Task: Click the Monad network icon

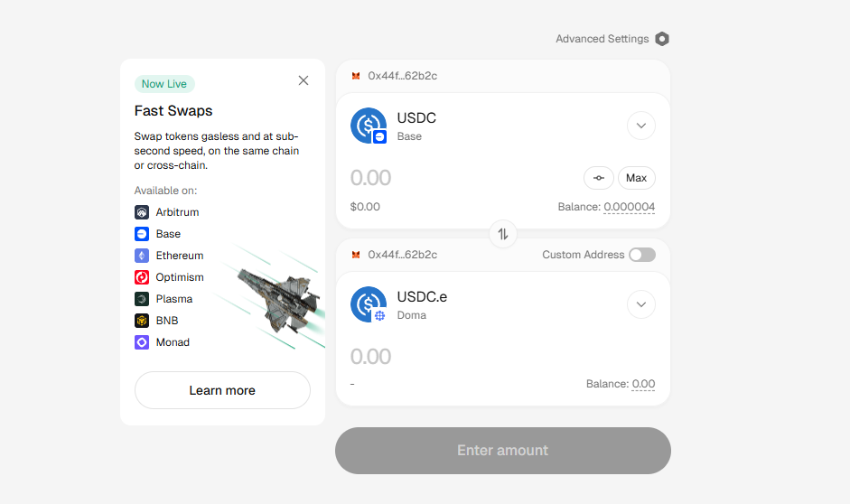Action: 142,342
